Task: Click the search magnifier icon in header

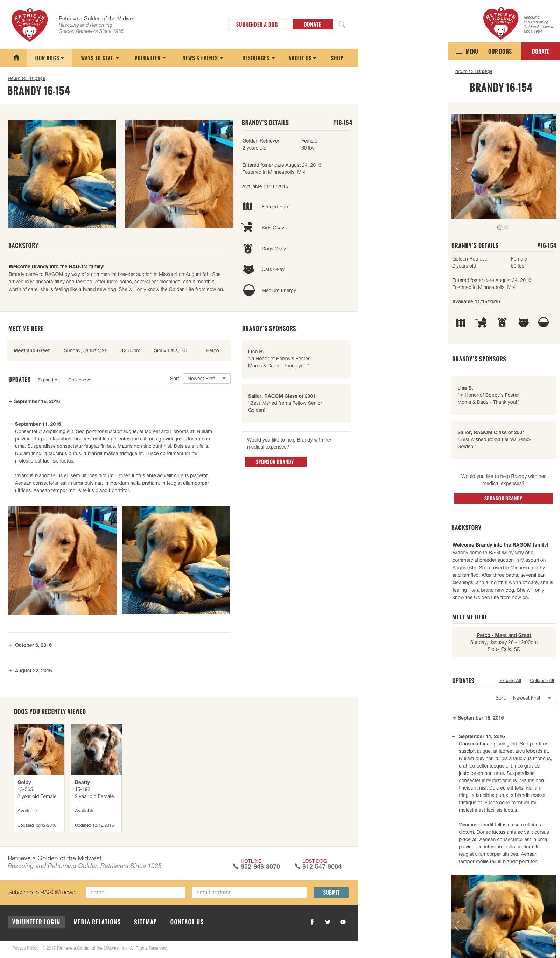Action: 342,24
